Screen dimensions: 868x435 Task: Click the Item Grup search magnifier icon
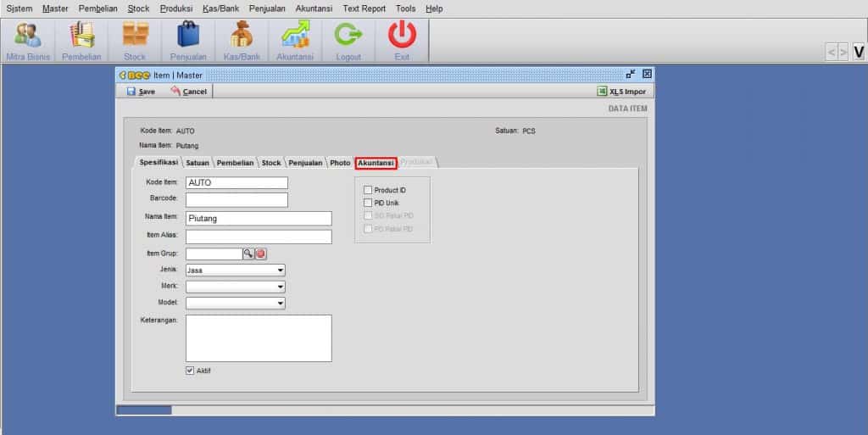[x=248, y=254]
